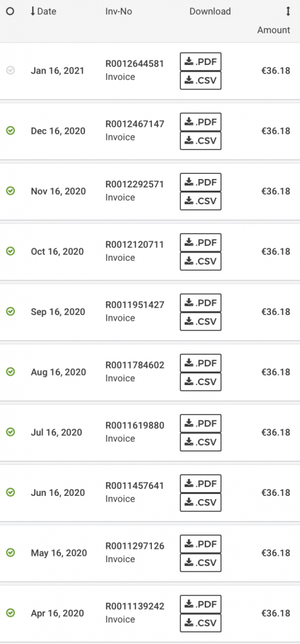Download PDF for Jul 16, 2020 invoice
300x644 pixels.
(x=201, y=424)
